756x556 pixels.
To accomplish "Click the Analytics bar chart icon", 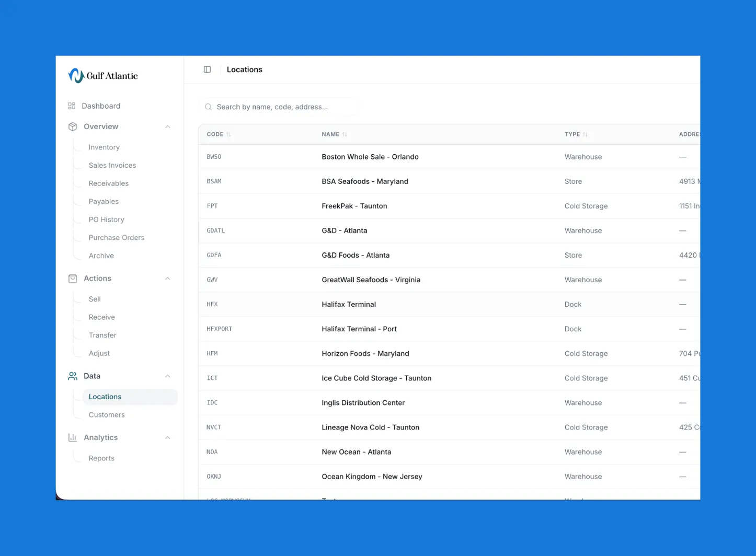I will click(x=73, y=437).
